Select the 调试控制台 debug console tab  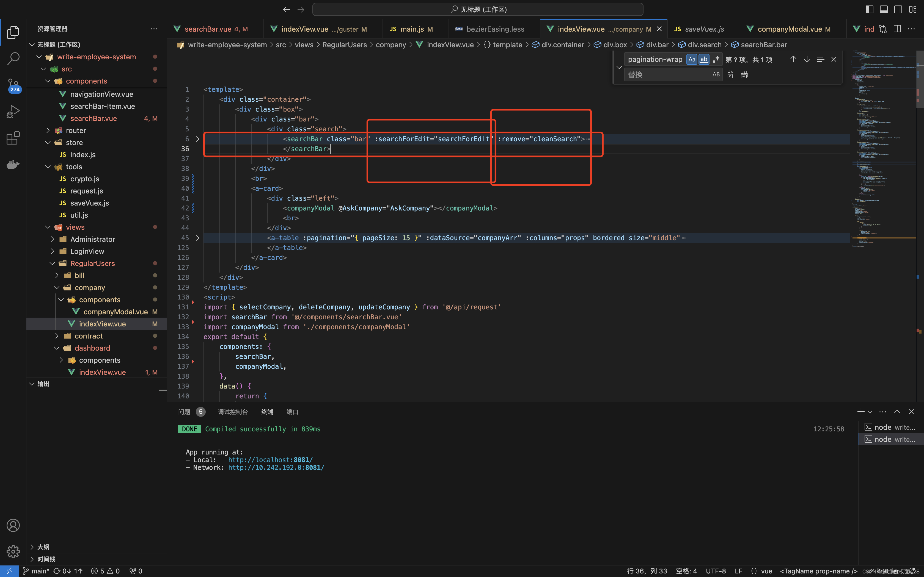[232, 412]
